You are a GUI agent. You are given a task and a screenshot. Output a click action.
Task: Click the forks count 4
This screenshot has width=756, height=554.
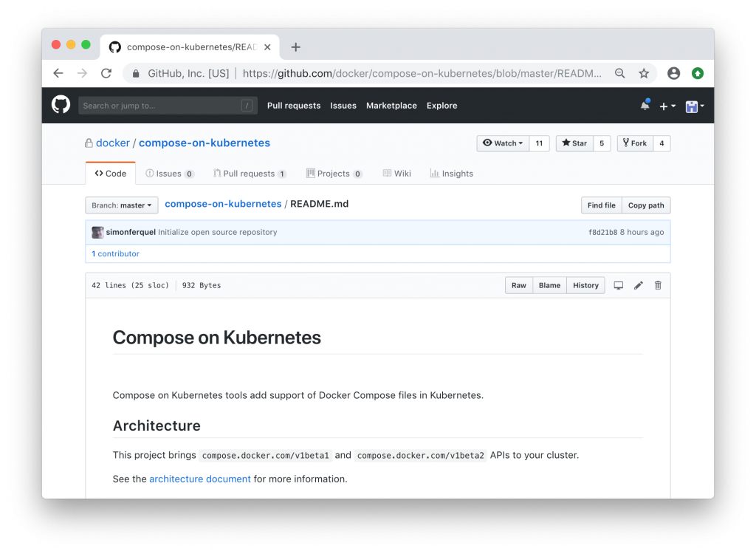(661, 143)
